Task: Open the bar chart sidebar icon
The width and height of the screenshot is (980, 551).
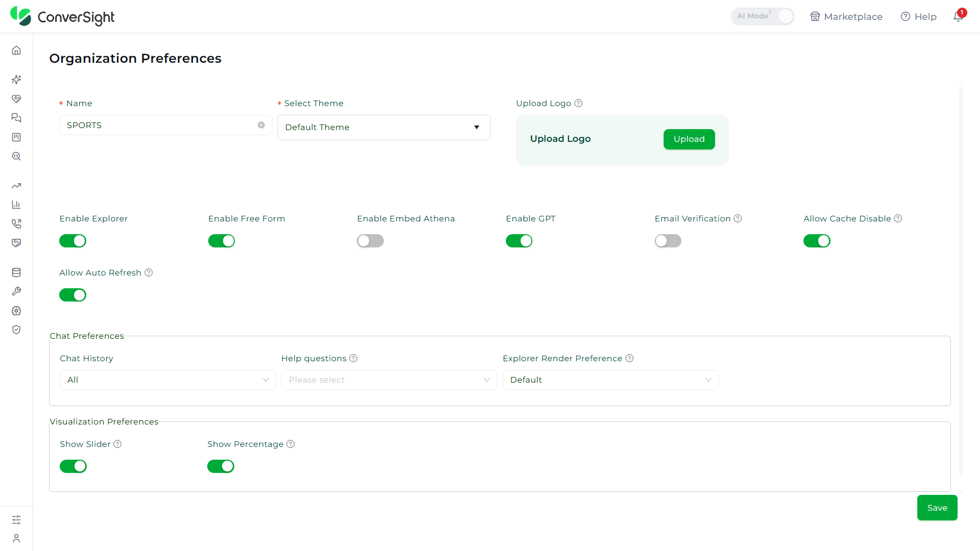Action: pos(16,205)
